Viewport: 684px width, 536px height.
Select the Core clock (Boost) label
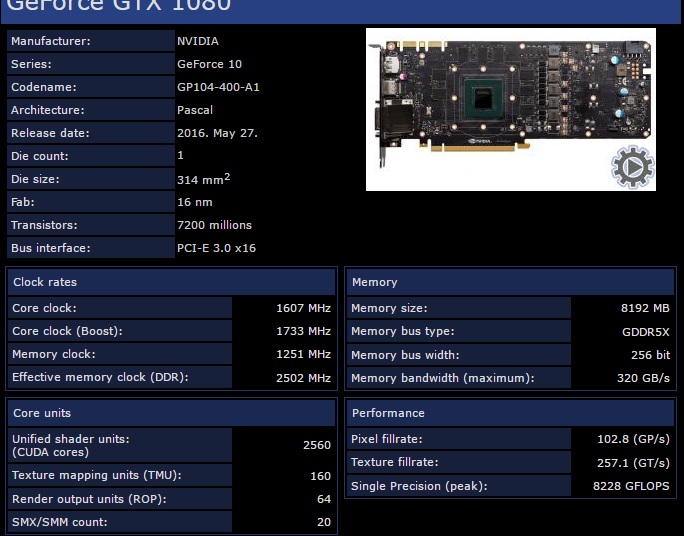pyautogui.click(x=67, y=331)
